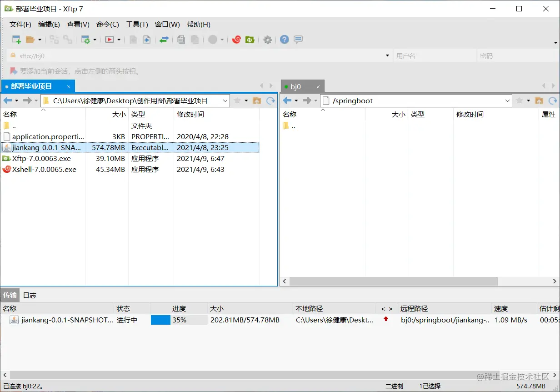The image size is (560, 392).
Task: Click the feedback speech bubble icon
Action: pyautogui.click(x=298, y=40)
